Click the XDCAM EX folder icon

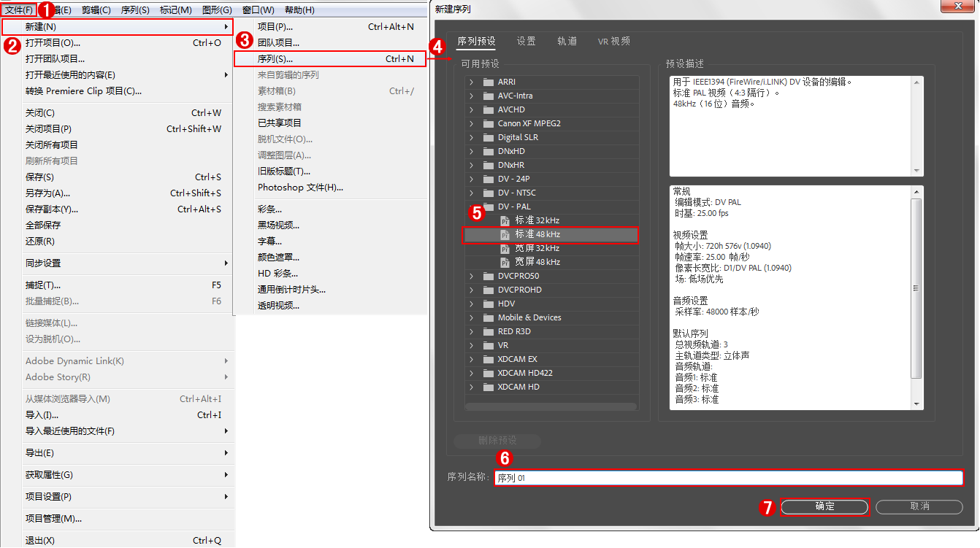488,359
